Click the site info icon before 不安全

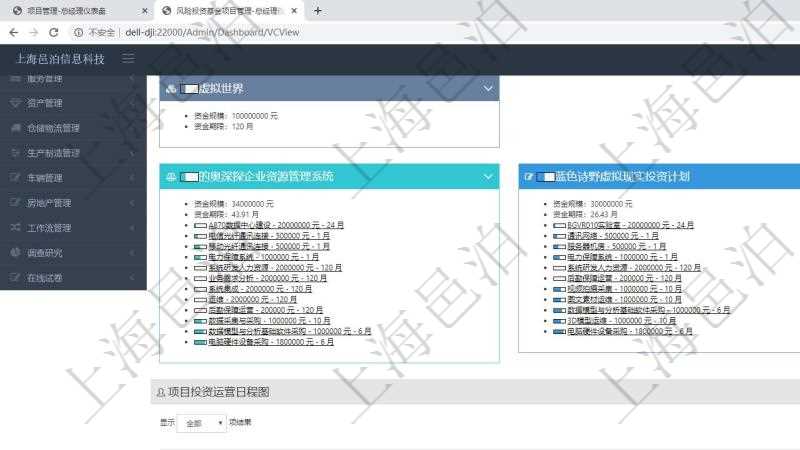pos(79,32)
